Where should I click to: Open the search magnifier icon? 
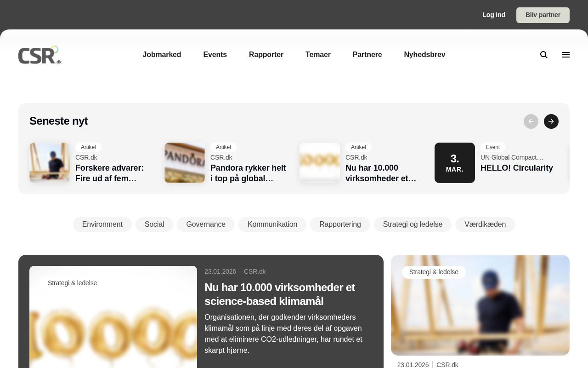point(544,55)
